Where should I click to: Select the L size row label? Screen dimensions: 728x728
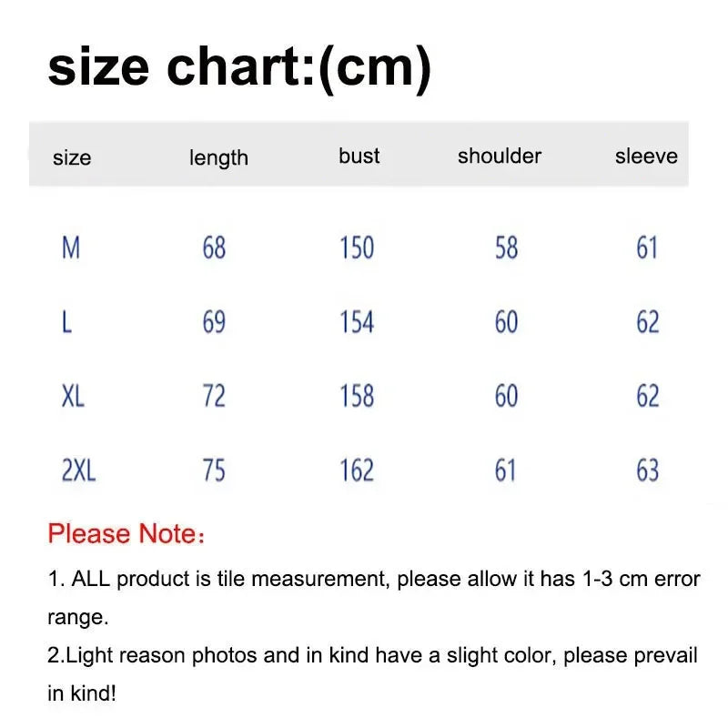(x=66, y=322)
